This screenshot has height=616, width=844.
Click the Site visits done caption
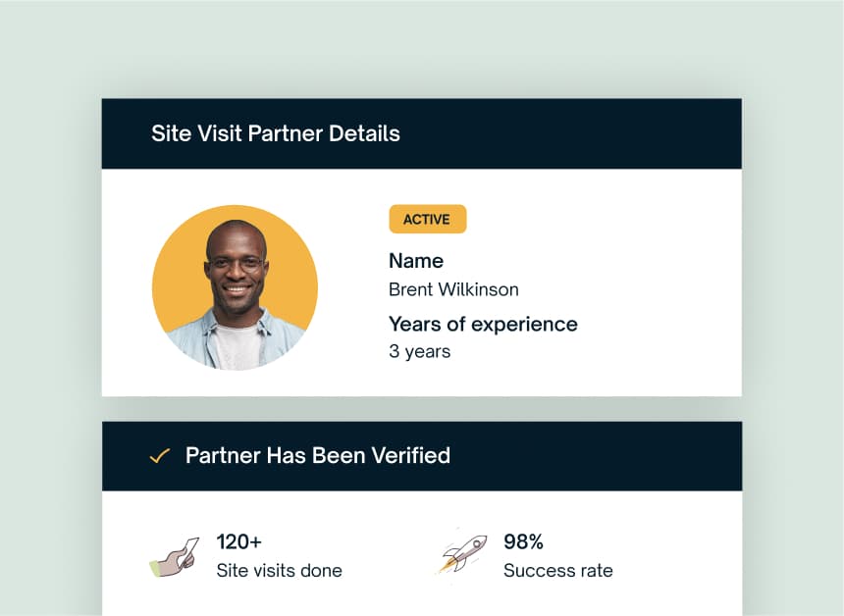pos(279,570)
